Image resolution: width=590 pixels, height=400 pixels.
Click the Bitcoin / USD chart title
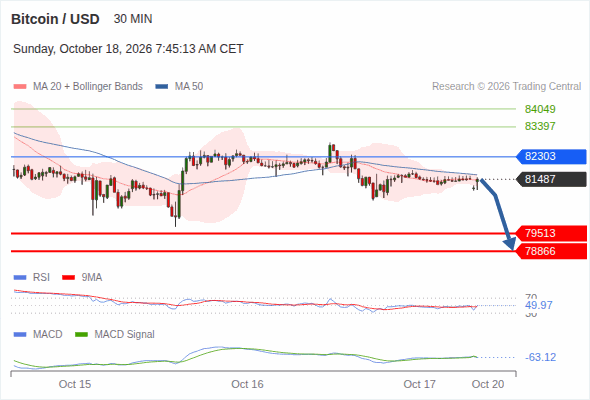tap(55, 19)
